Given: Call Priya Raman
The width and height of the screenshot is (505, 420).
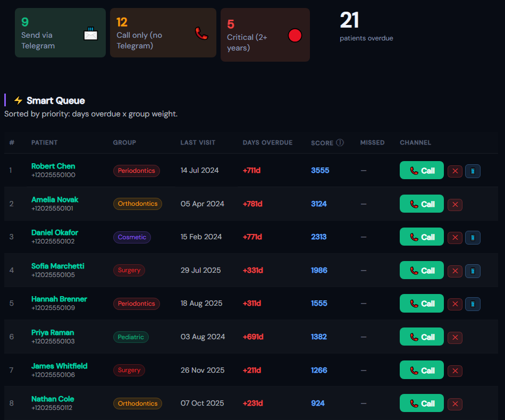Looking at the screenshot, I should pos(422,337).
